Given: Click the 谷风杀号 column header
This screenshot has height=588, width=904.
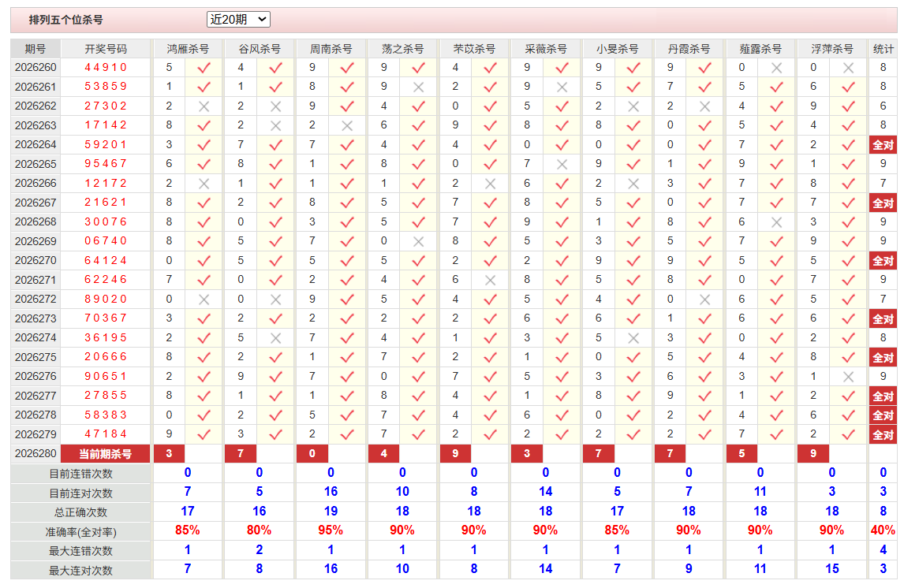Looking at the screenshot, I should pyautogui.click(x=260, y=49).
